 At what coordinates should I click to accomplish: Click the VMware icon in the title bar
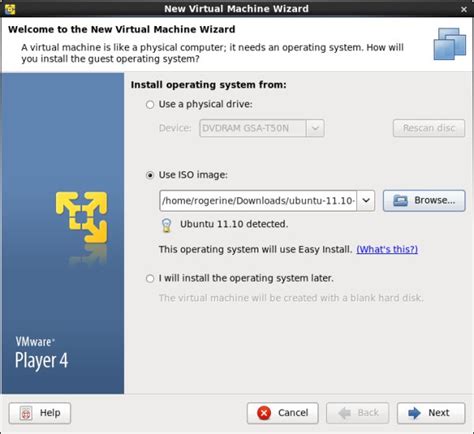10,9
